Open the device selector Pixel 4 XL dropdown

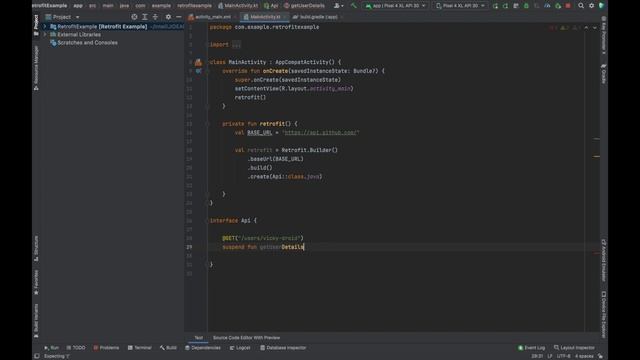460,6
